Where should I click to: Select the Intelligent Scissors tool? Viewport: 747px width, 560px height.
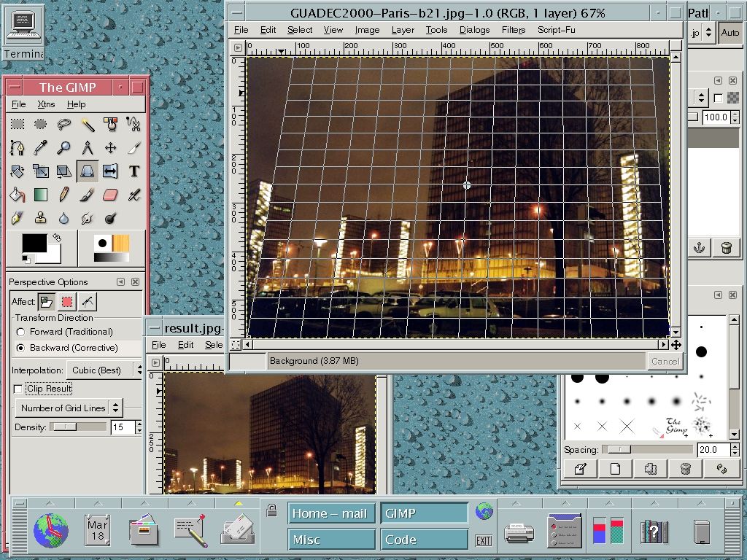pyautogui.click(x=134, y=124)
